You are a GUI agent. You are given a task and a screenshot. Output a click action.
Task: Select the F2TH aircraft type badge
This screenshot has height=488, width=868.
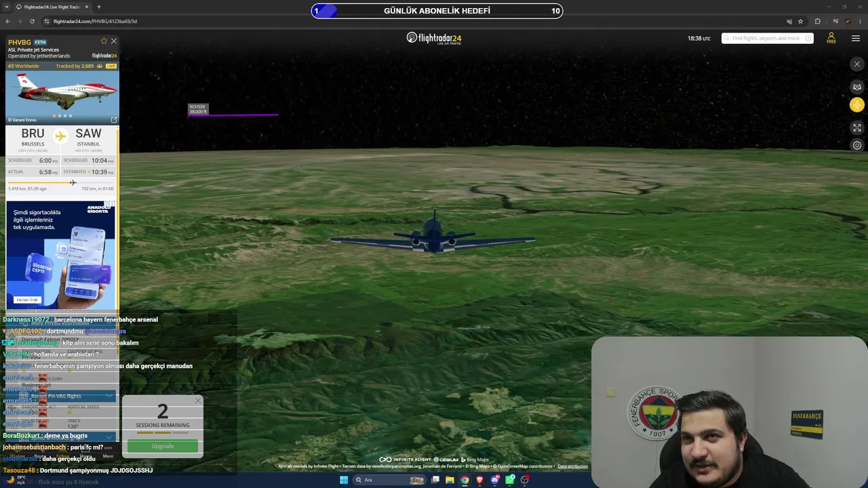[40, 43]
